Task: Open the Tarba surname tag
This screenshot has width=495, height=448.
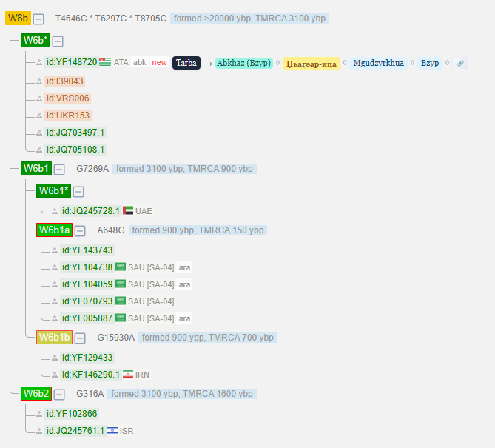Action: (x=186, y=63)
